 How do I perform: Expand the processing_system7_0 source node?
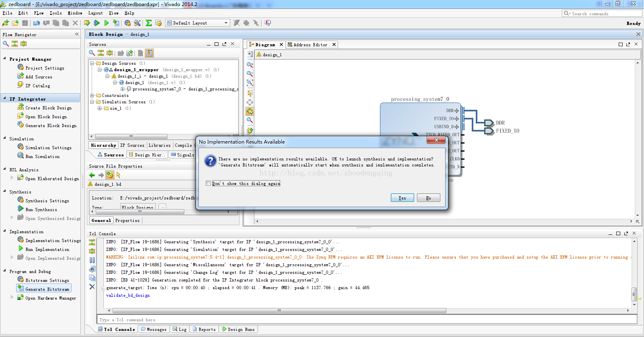(x=122, y=89)
